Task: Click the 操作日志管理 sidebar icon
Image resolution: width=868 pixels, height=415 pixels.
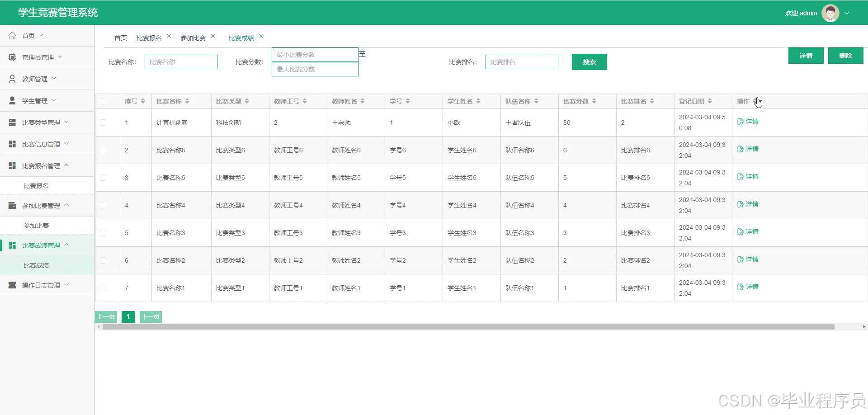Action: coord(12,285)
